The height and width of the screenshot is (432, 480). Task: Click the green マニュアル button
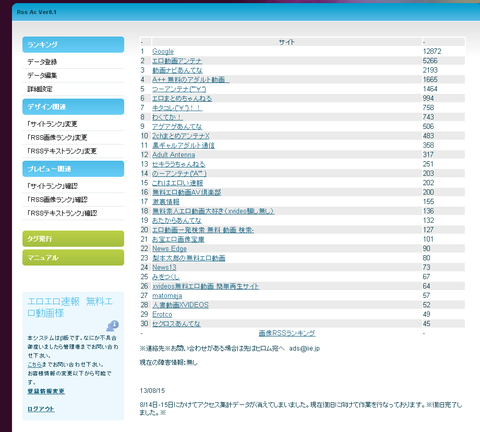(73, 258)
